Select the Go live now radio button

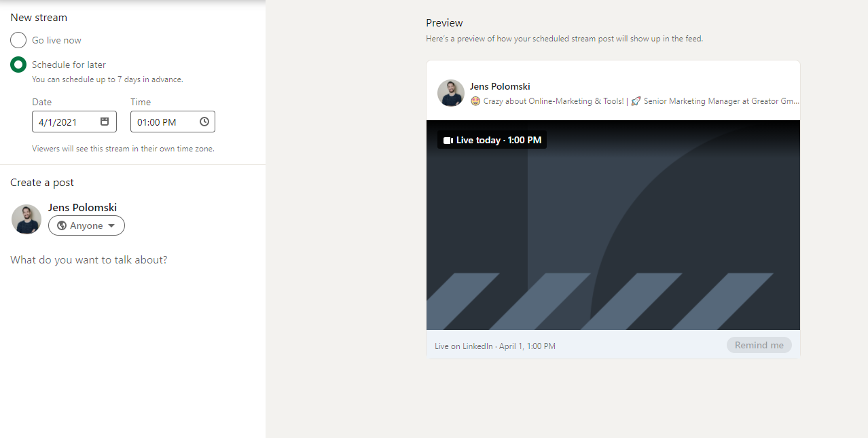18,40
